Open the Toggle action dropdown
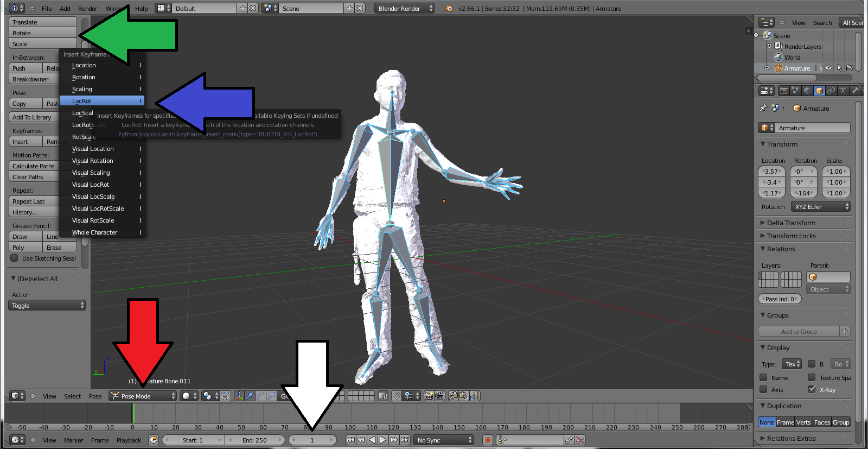Viewport: 868px width, 449px height. pyautogui.click(x=47, y=306)
